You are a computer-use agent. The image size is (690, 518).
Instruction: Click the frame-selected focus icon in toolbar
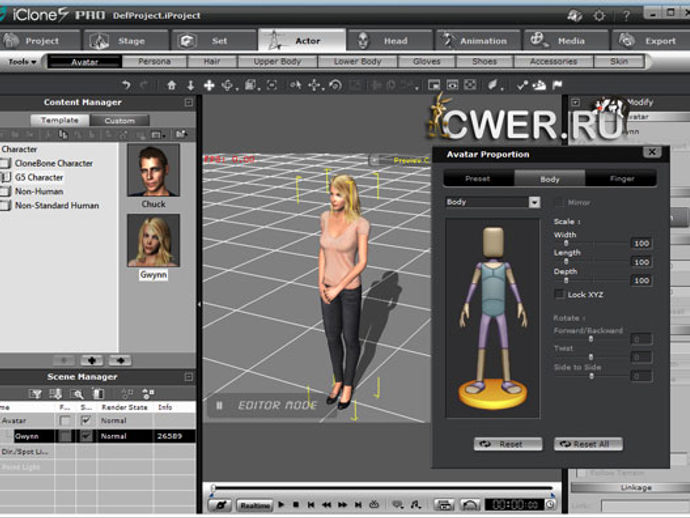[x=272, y=85]
